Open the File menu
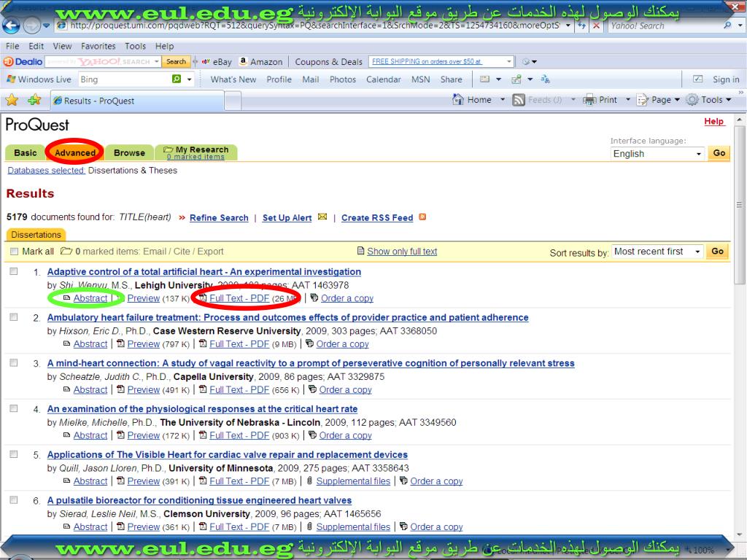Viewport: 747px width, 560px height. pyautogui.click(x=12, y=46)
